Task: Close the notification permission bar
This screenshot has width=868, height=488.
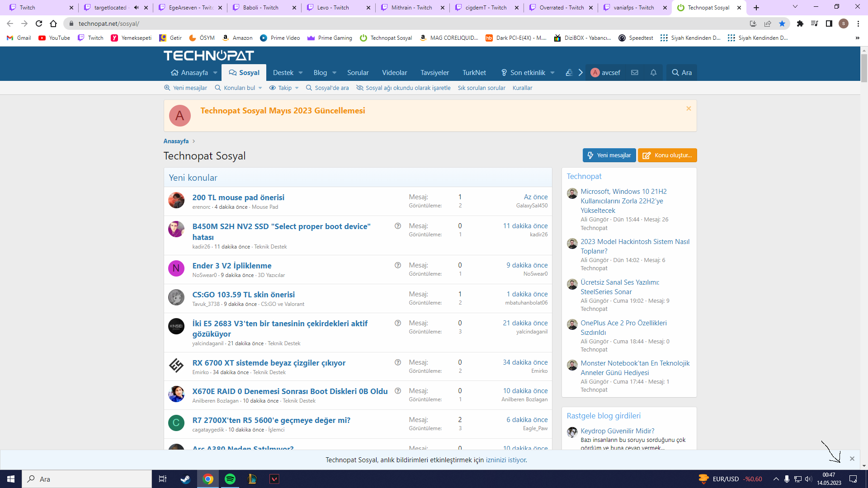Action: pos(852,459)
